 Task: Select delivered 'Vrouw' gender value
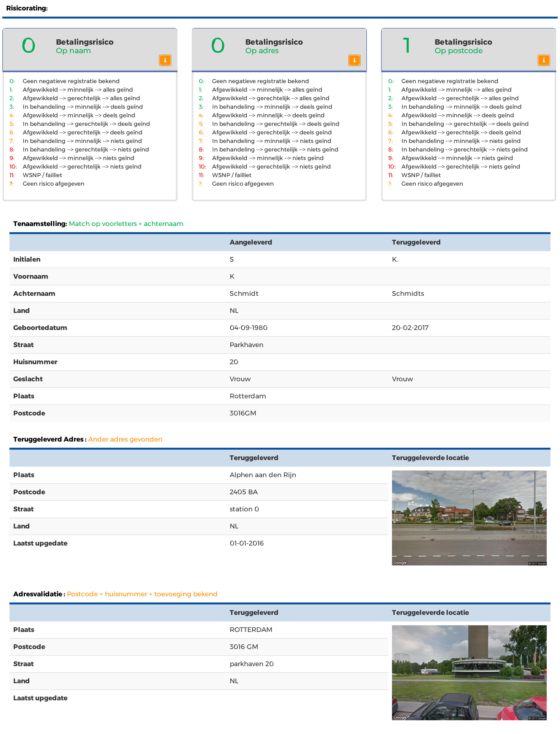click(x=240, y=379)
